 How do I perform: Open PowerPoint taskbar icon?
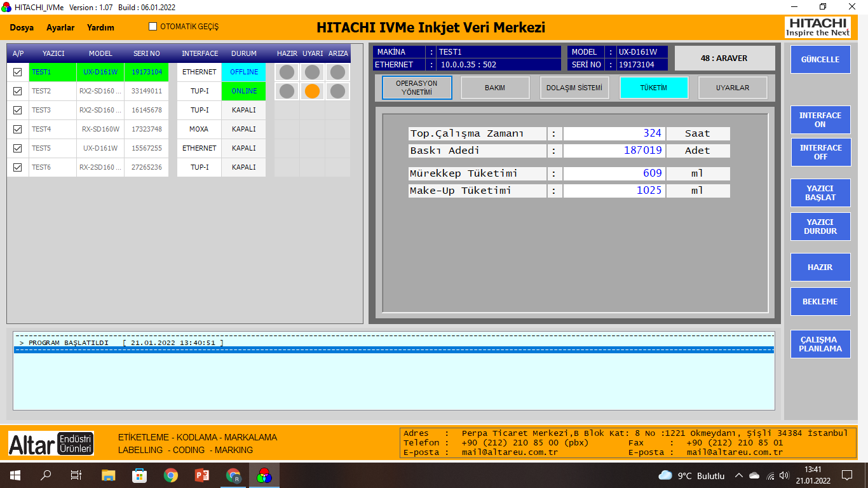tap(202, 475)
